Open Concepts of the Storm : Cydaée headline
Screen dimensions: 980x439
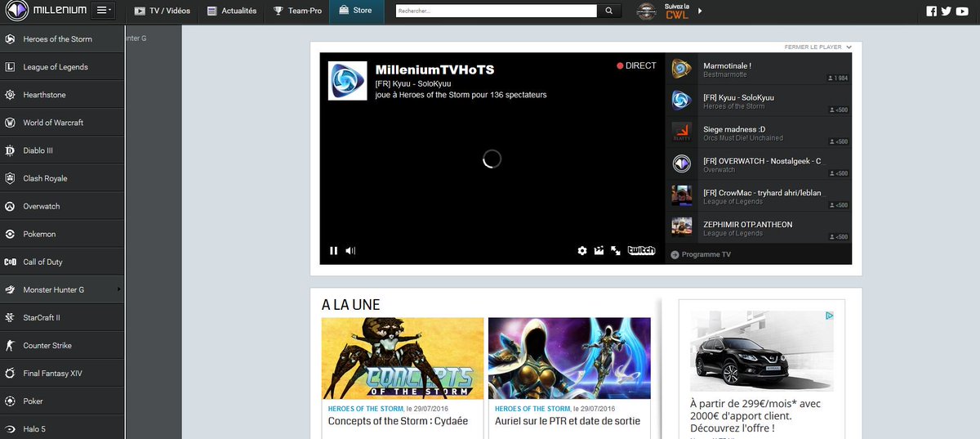tap(398, 421)
